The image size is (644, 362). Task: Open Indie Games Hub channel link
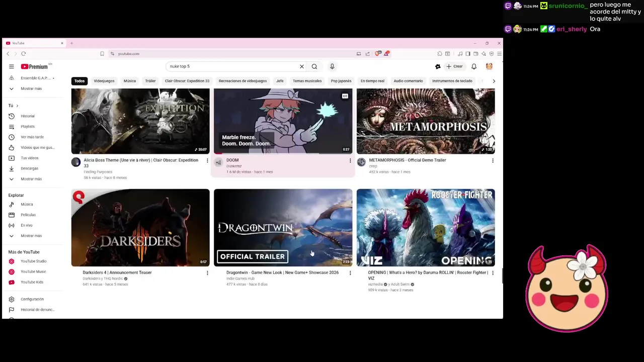click(240, 279)
